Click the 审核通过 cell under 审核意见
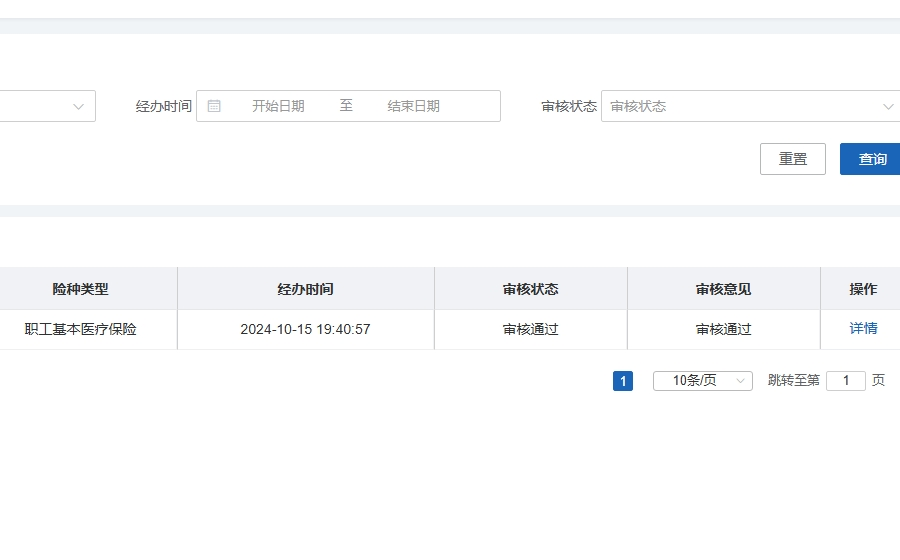Screen dimensions: 900x560 coord(723,329)
